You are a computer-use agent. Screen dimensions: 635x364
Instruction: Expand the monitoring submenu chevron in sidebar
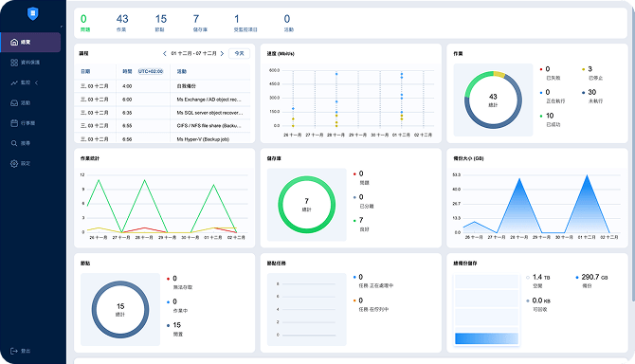click(x=36, y=82)
